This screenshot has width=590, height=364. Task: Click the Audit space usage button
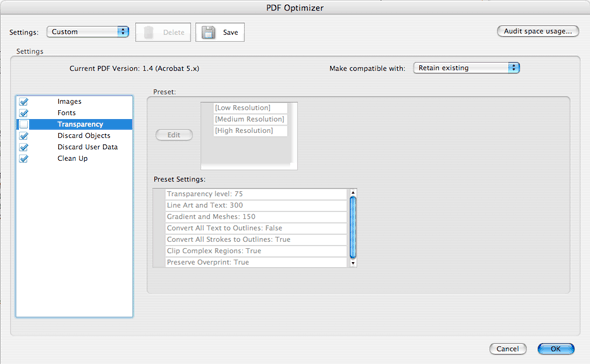coord(538,31)
